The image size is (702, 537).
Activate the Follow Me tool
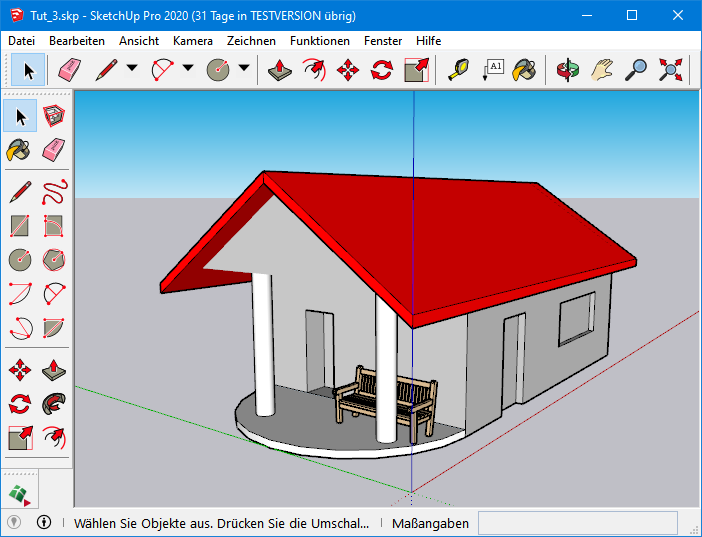click(54, 403)
